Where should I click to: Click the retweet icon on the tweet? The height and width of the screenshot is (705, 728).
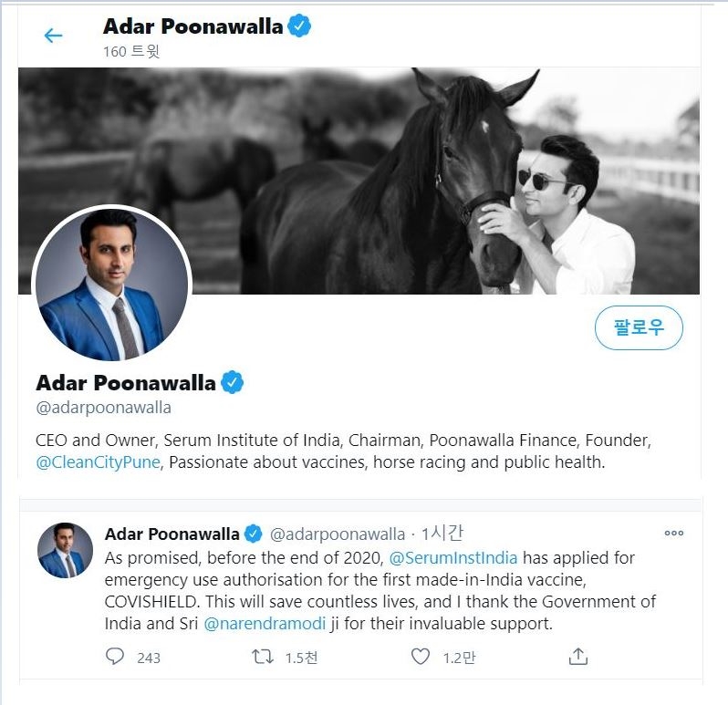263,656
